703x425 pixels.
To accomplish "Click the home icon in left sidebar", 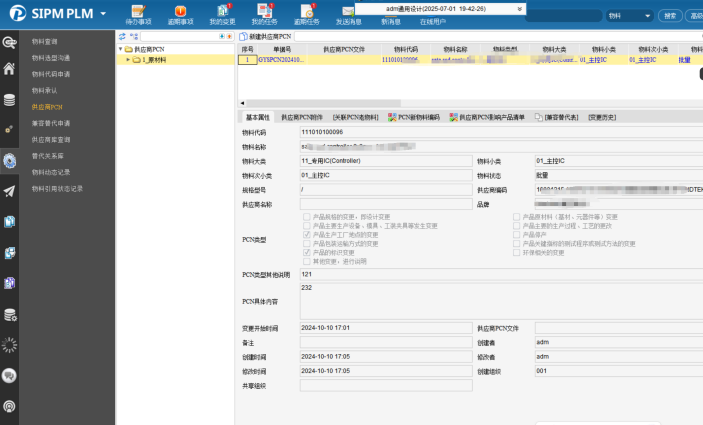I will pyautogui.click(x=10, y=69).
